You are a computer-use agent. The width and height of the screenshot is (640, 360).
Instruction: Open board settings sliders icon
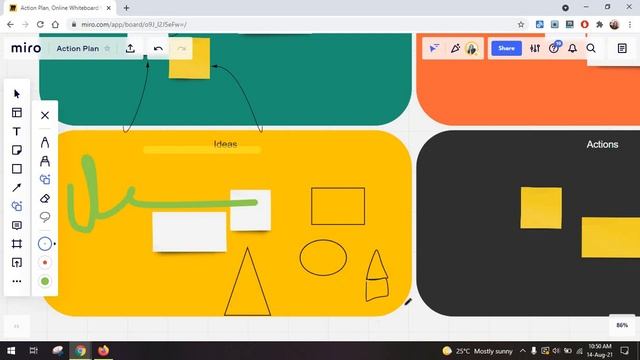(535, 49)
